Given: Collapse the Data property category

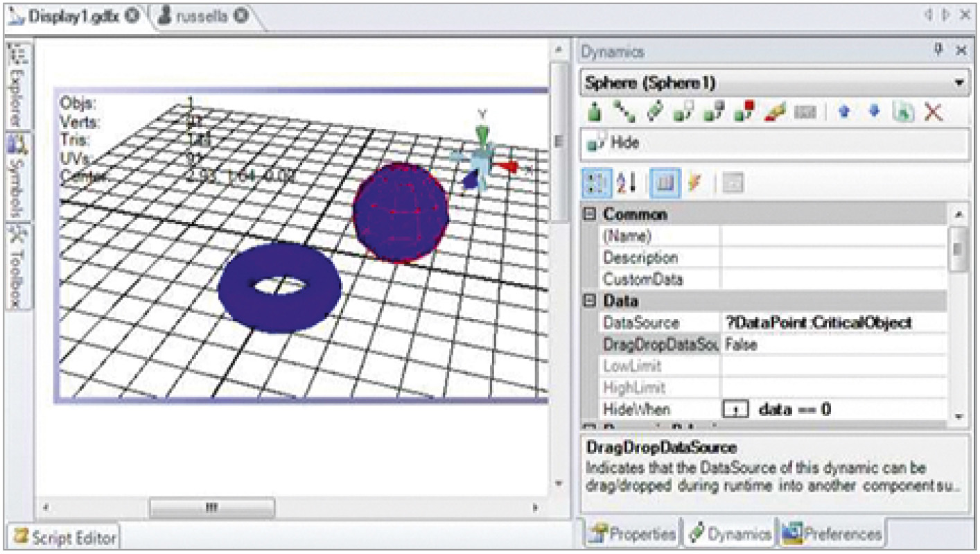Looking at the screenshot, I should pyautogui.click(x=590, y=302).
